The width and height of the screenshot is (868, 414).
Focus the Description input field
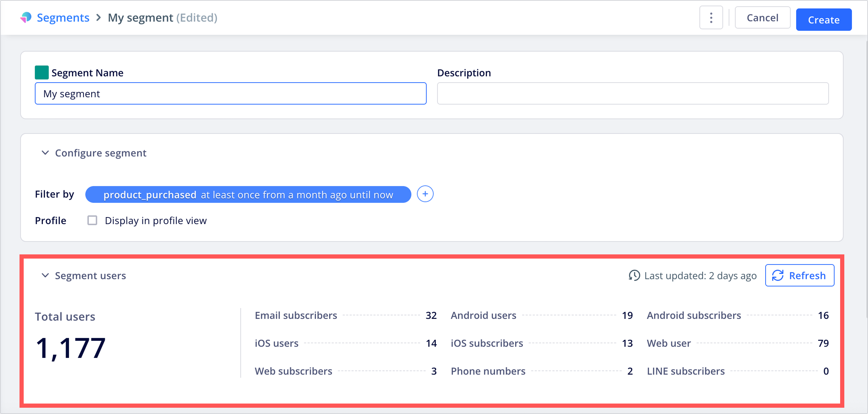(633, 93)
